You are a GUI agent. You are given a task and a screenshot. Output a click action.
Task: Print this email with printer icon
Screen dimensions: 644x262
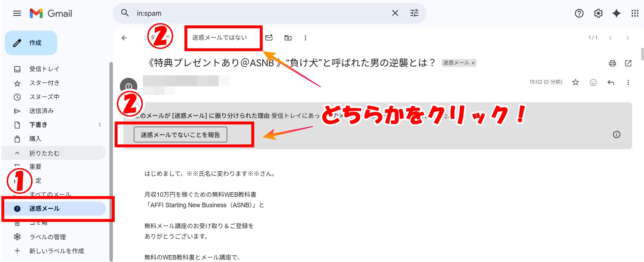pos(612,63)
